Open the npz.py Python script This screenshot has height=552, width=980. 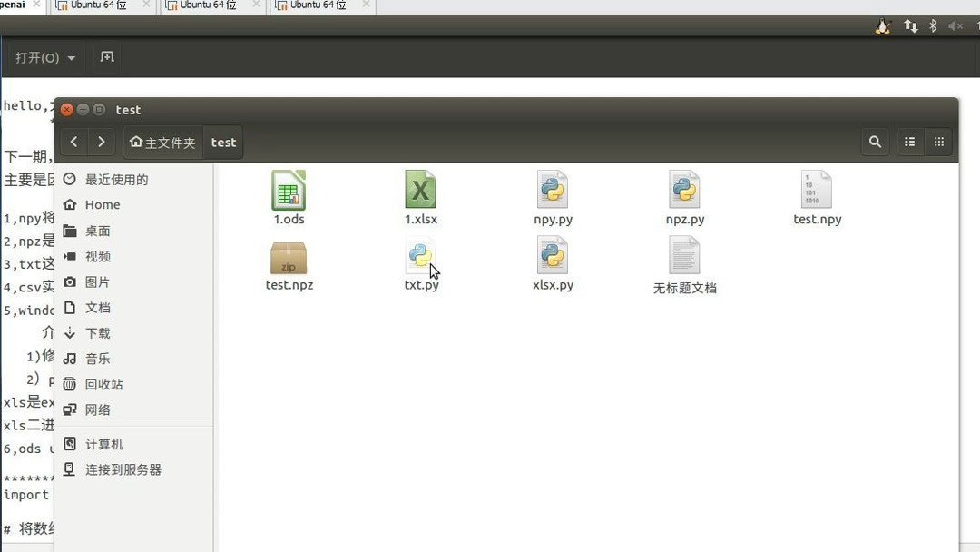coord(684,195)
